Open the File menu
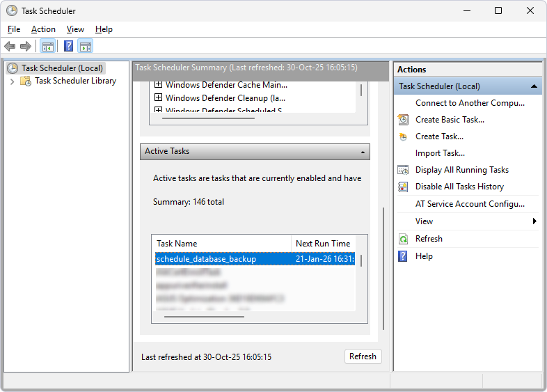The image size is (547, 392). [x=14, y=29]
